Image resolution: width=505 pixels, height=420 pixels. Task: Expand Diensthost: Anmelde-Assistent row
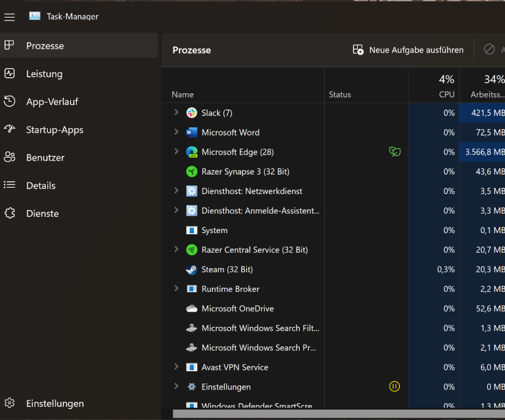pos(176,210)
